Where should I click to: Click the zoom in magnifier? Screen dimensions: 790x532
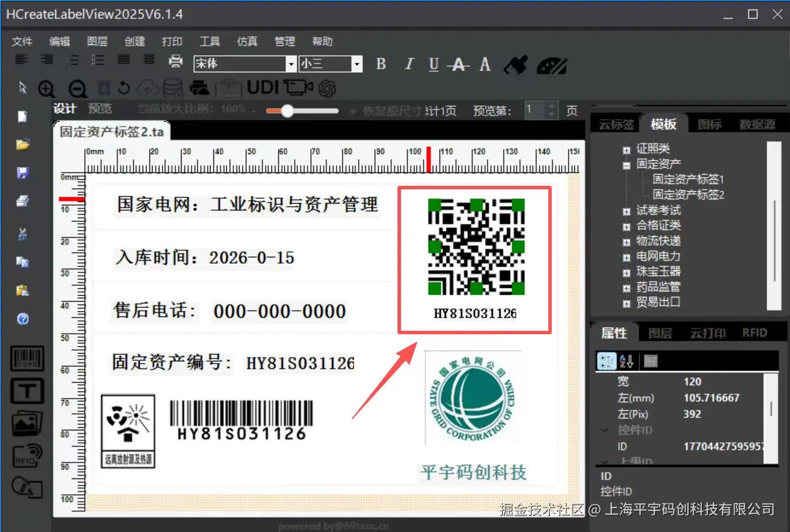click(47, 89)
